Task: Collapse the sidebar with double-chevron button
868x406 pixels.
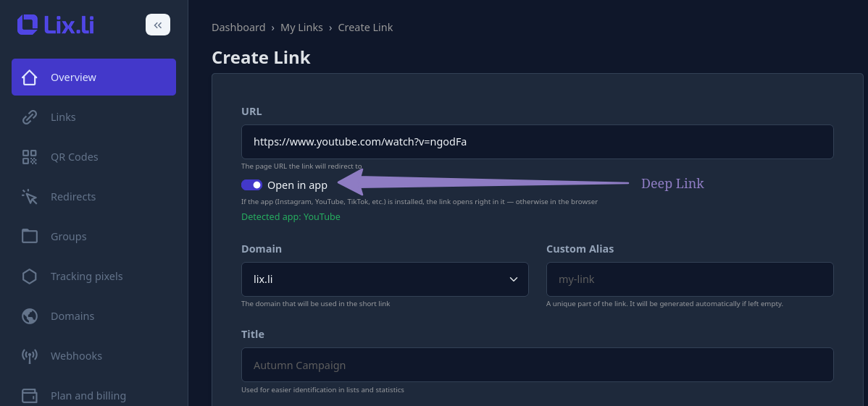Action: 158,25
